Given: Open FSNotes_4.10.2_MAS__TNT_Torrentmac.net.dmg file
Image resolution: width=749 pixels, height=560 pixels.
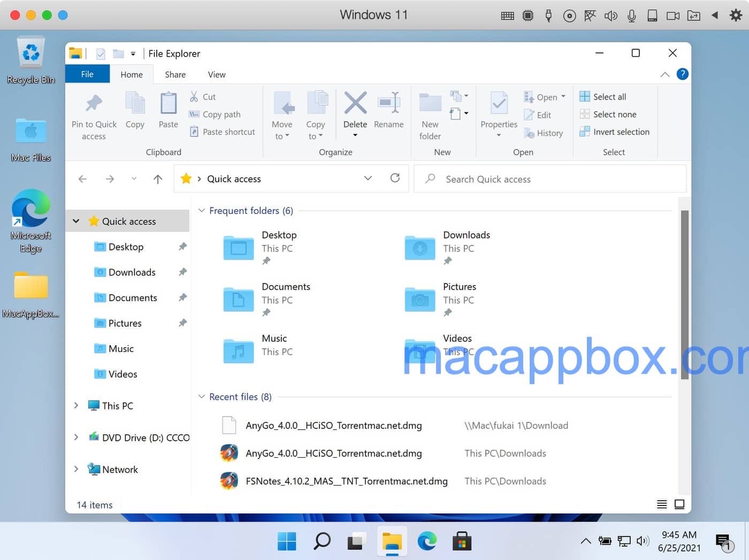Looking at the screenshot, I should (346, 481).
